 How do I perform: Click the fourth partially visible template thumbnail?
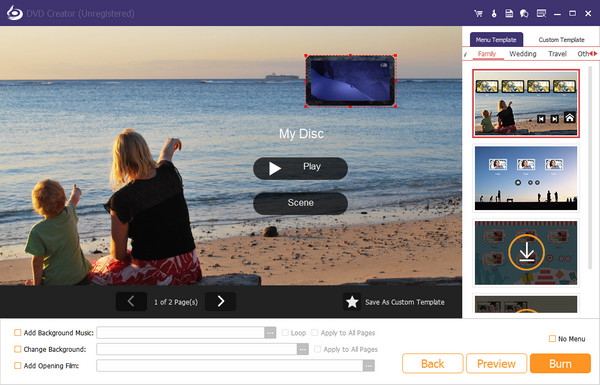(x=526, y=304)
